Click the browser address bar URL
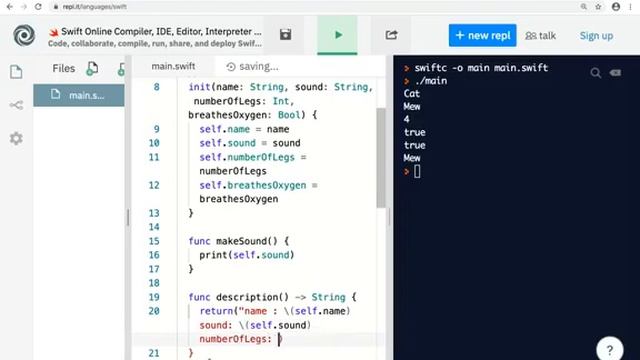 (94, 7)
